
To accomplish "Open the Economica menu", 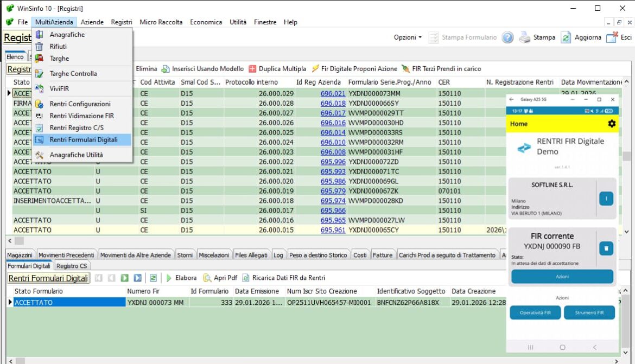I will [x=206, y=22].
